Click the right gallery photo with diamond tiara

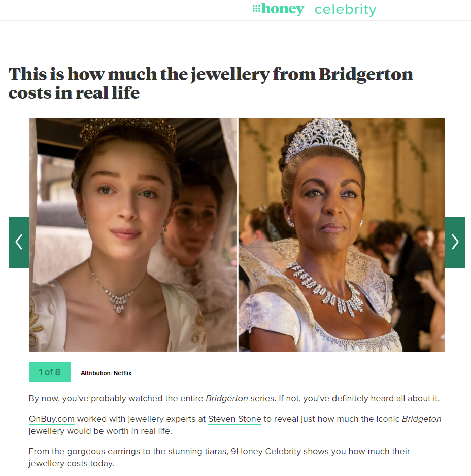pyautogui.click(x=342, y=234)
